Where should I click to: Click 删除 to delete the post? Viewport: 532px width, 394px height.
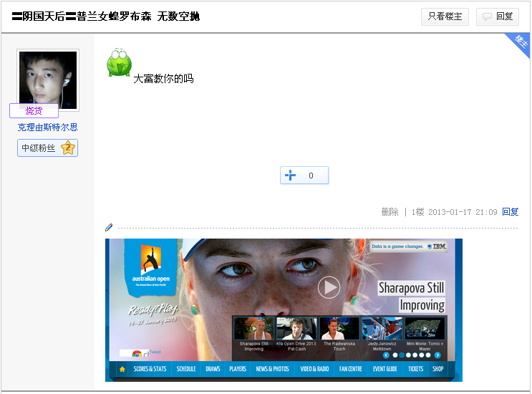(x=390, y=212)
